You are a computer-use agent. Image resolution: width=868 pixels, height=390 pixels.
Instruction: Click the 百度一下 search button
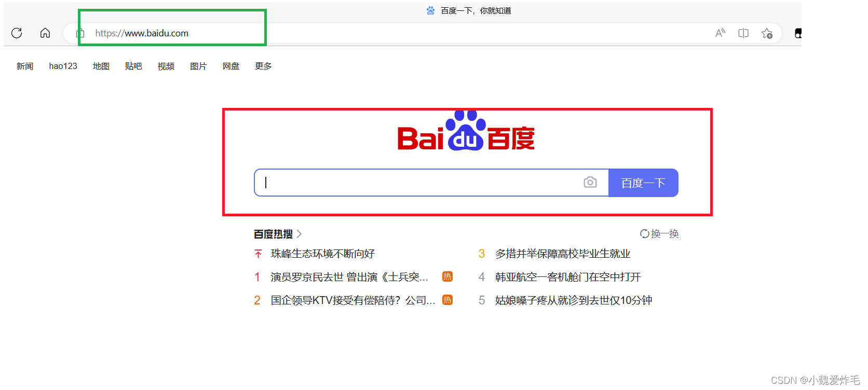(643, 183)
